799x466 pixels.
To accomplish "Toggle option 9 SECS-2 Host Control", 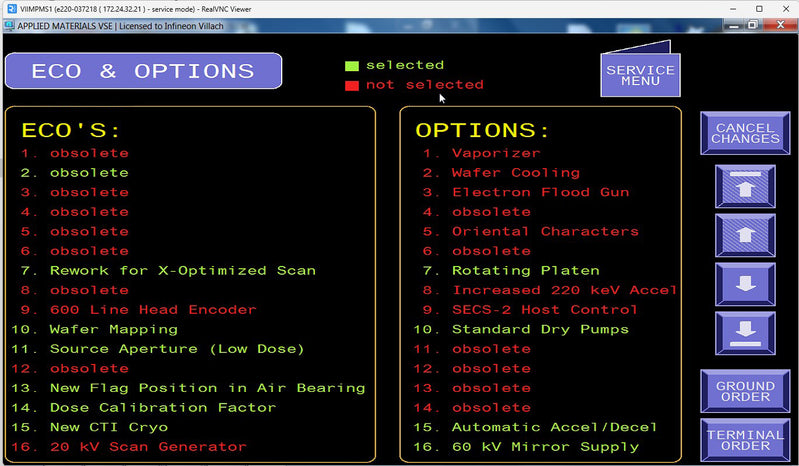I will pos(530,310).
